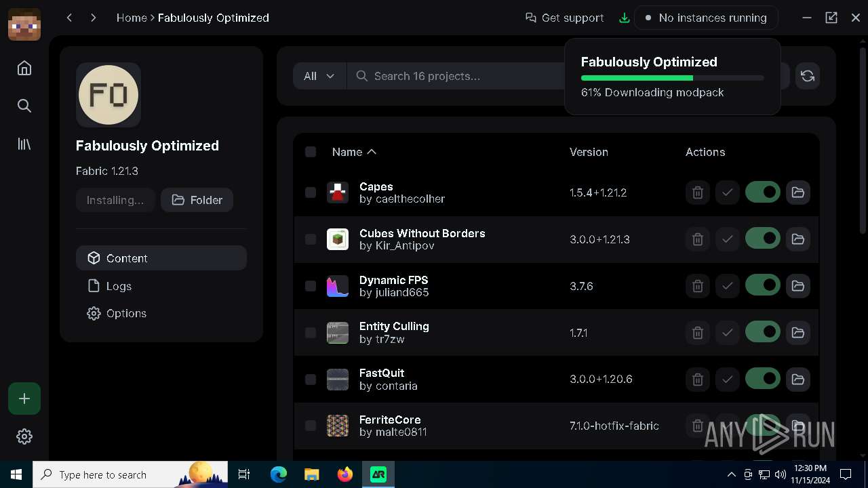868x488 pixels.
Task: Click the modpack download progress bar
Action: (x=672, y=78)
